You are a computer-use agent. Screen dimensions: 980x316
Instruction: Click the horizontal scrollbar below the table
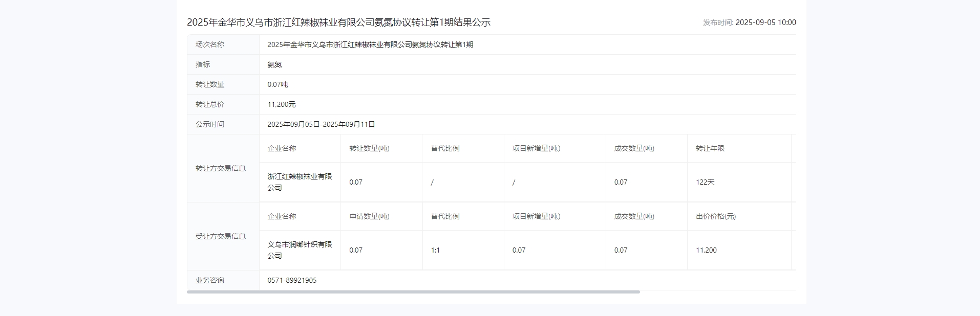[413, 292]
